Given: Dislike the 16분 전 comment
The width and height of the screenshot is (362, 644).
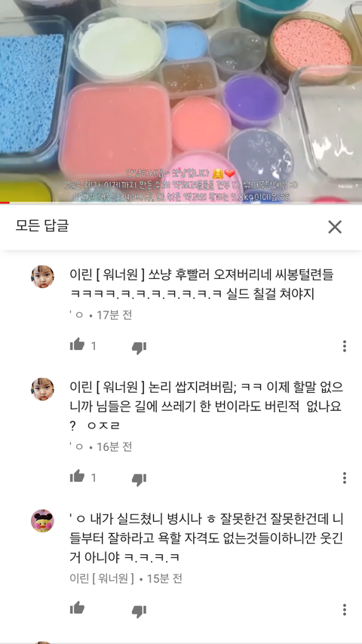Looking at the screenshot, I should click(x=139, y=479).
